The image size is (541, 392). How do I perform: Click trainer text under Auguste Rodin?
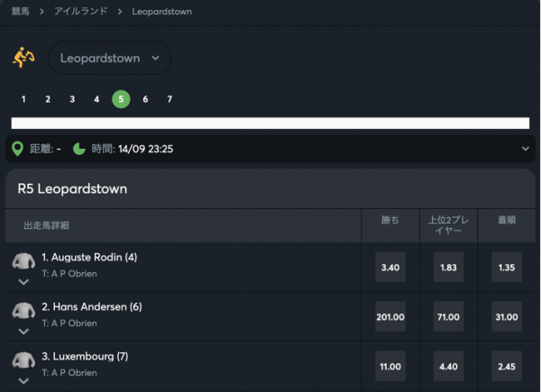tap(69, 274)
